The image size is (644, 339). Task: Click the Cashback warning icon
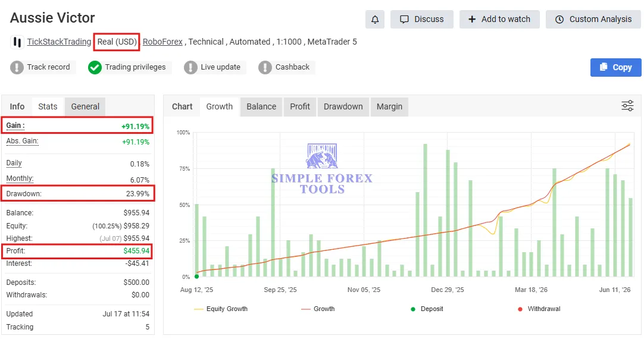(x=265, y=67)
